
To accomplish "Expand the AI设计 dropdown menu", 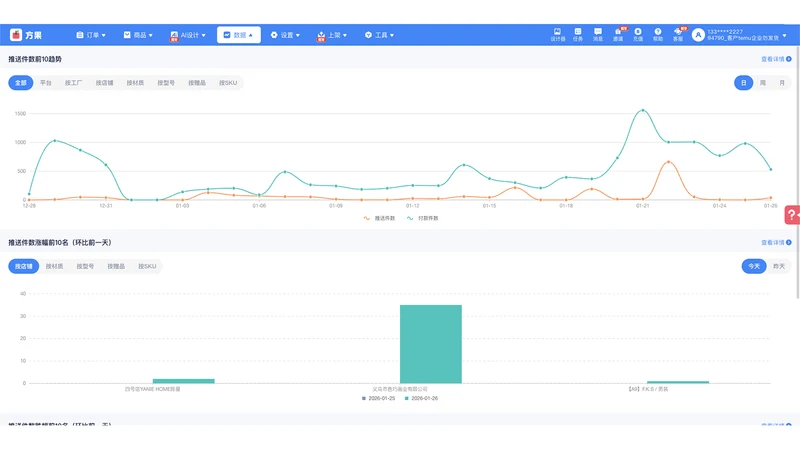I will pos(188,35).
